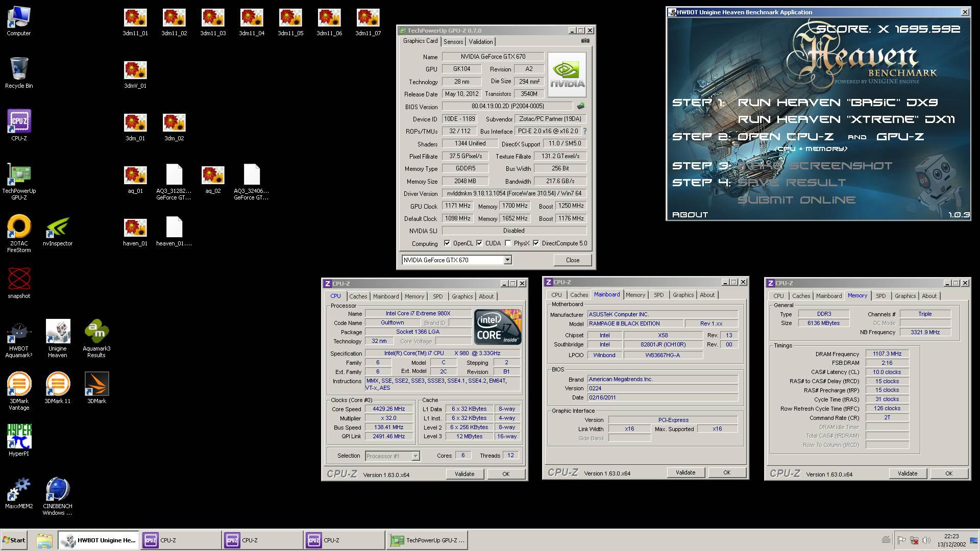
Task: Click OK in the left CPU-Z window
Action: 506,474
